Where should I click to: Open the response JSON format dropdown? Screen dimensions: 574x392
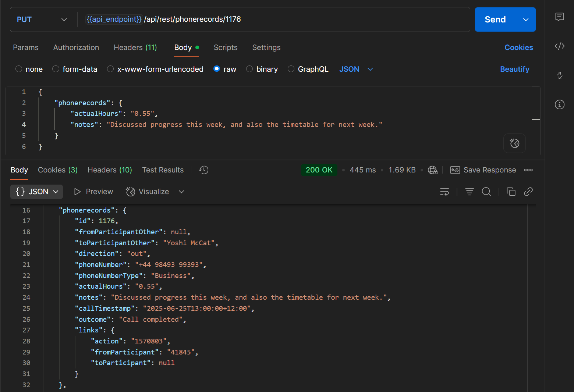pos(36,192)
